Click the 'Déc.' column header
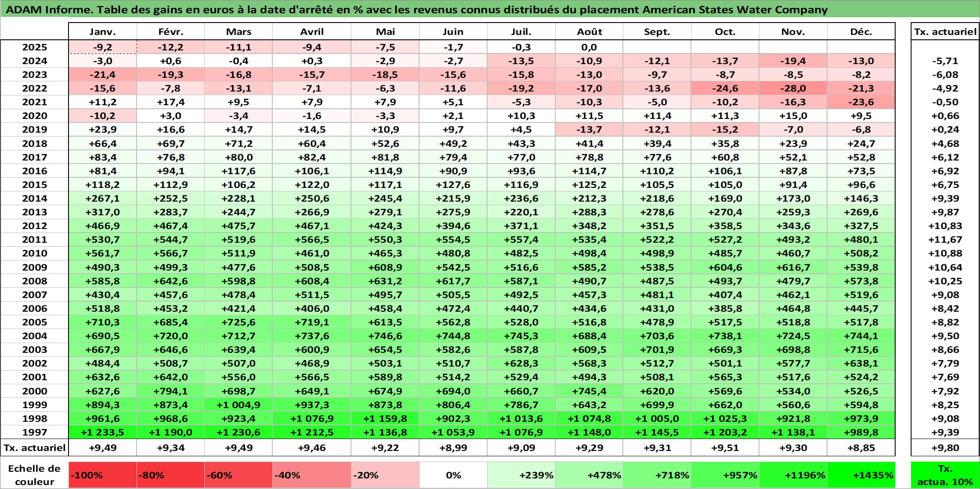This screenshot has height=489, width=980. (861, 31)
